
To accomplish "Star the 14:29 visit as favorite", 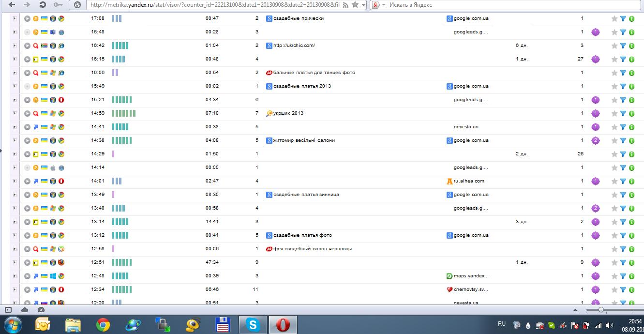I will (x=614, y=154).
